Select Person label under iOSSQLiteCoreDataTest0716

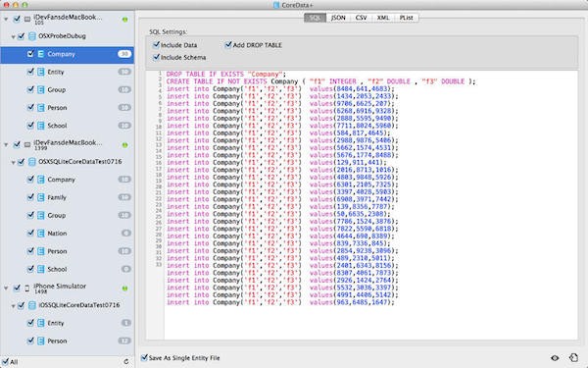pyautogui.click(x=57, y=341)
